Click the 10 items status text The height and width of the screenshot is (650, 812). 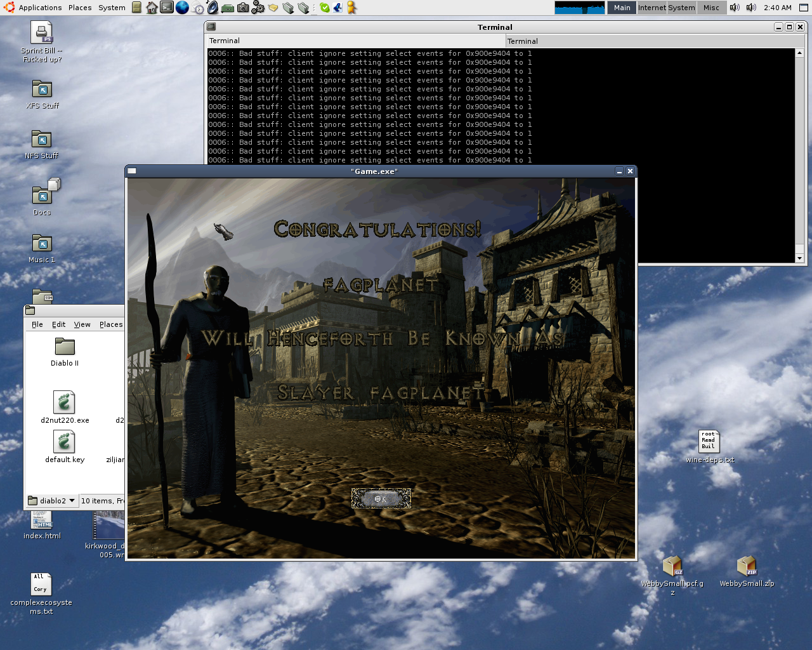tap(102, 501)
